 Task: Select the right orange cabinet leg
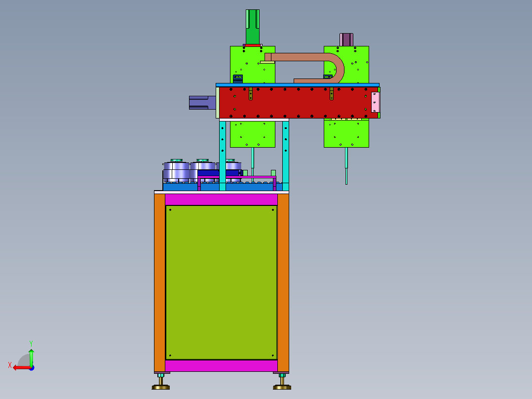(x=283, y=282)
